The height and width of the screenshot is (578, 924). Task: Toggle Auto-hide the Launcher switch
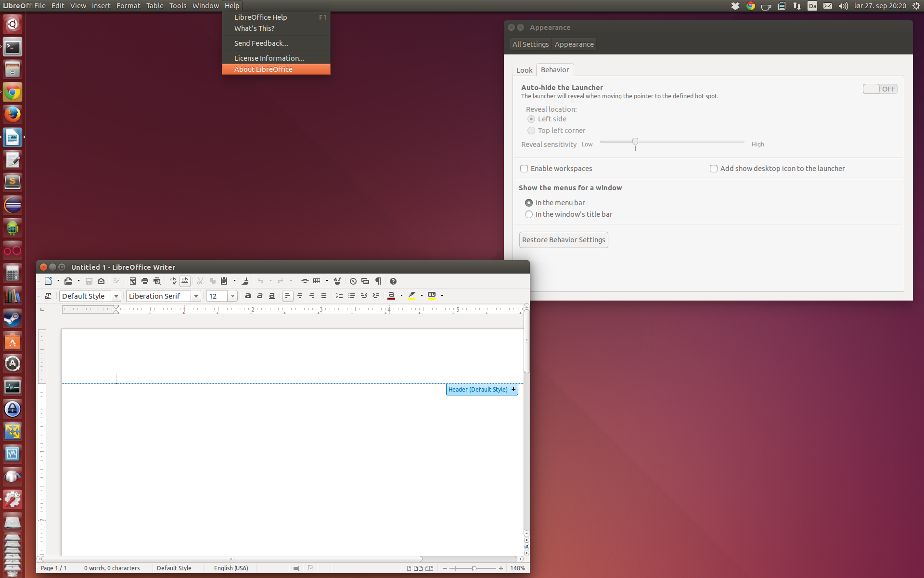point(880,89)
